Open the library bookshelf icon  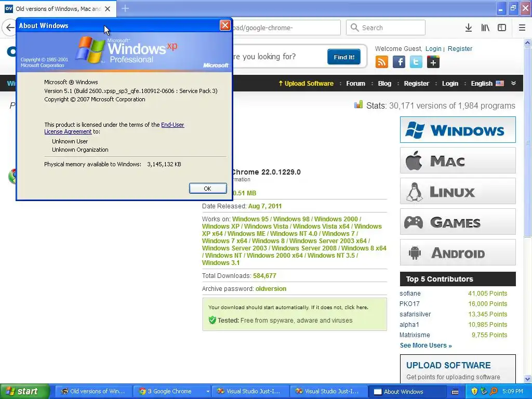coord(485,28)
